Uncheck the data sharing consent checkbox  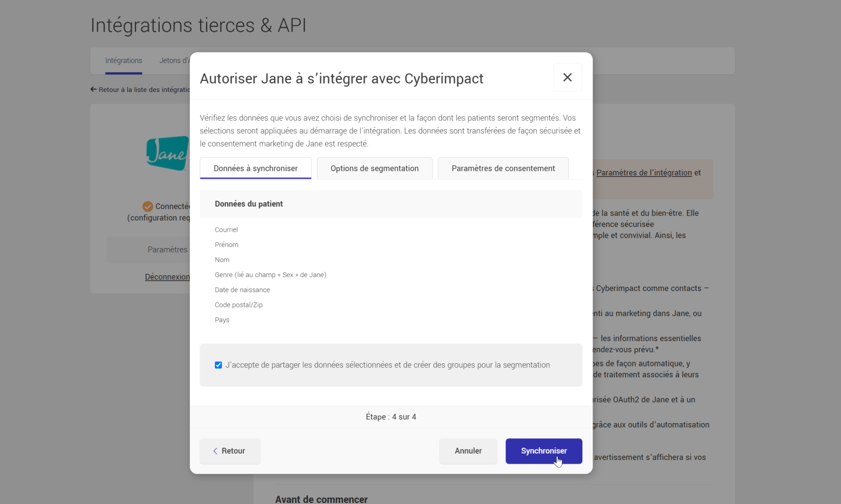tap(218, 365)
